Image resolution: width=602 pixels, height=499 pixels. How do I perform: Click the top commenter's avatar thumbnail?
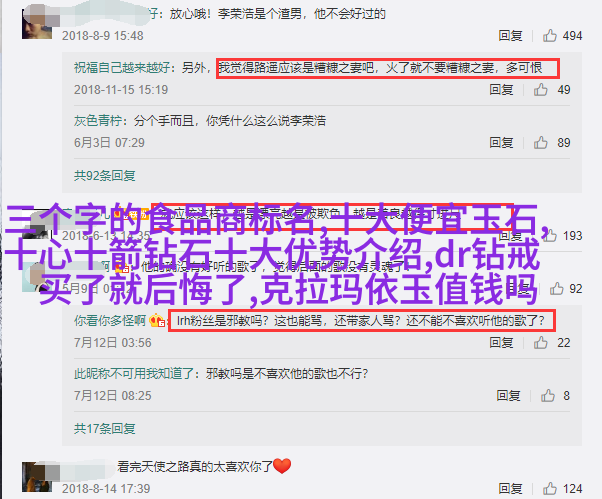click(37, 24)
